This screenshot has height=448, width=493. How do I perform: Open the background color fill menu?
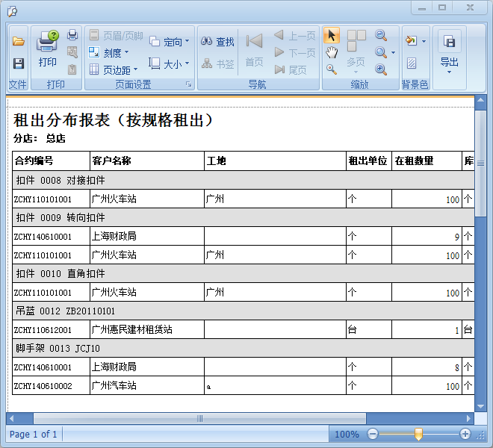pos(415,41)
